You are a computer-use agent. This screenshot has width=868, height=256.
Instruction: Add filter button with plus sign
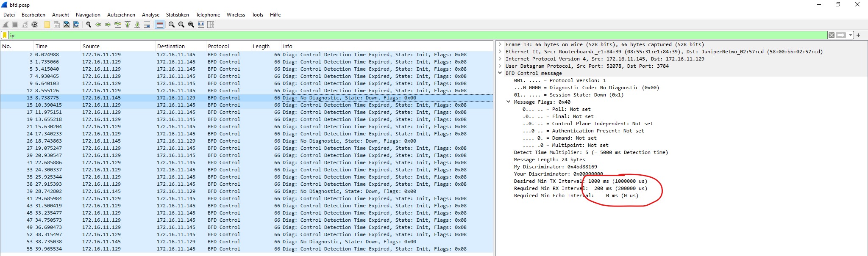coord(858,35)
